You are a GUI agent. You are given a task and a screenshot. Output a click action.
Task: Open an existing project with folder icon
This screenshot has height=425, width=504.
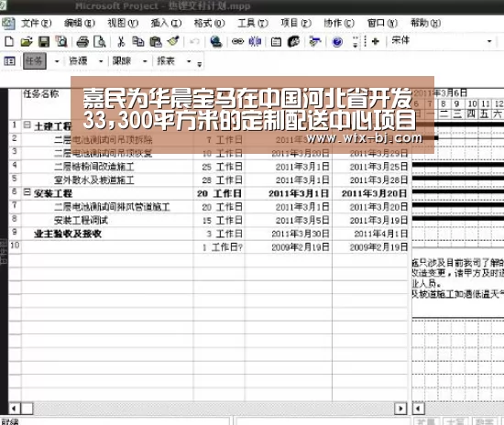(x=27, y=41)
